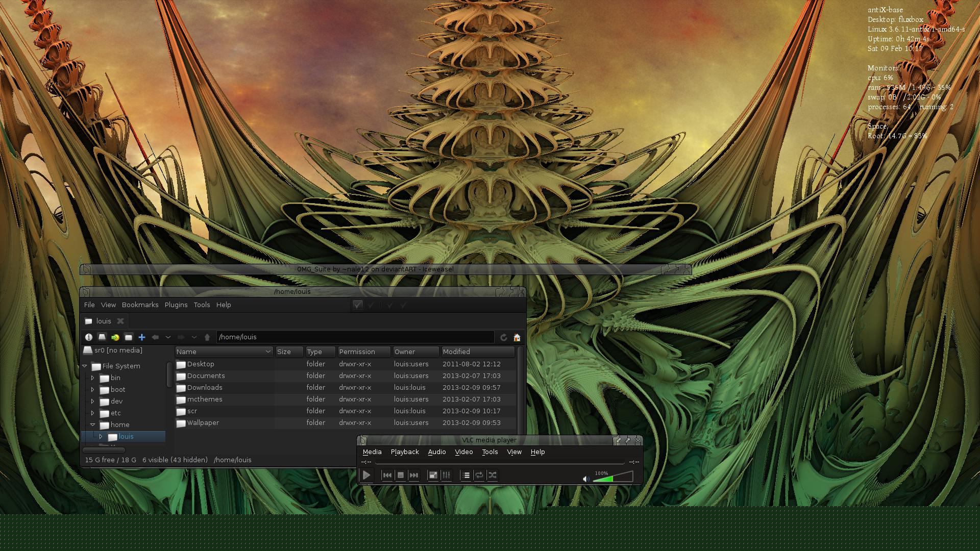The image size is (980, 551).
Task: Adjust the VLC volume slider
Action: (x=612, y=478)
